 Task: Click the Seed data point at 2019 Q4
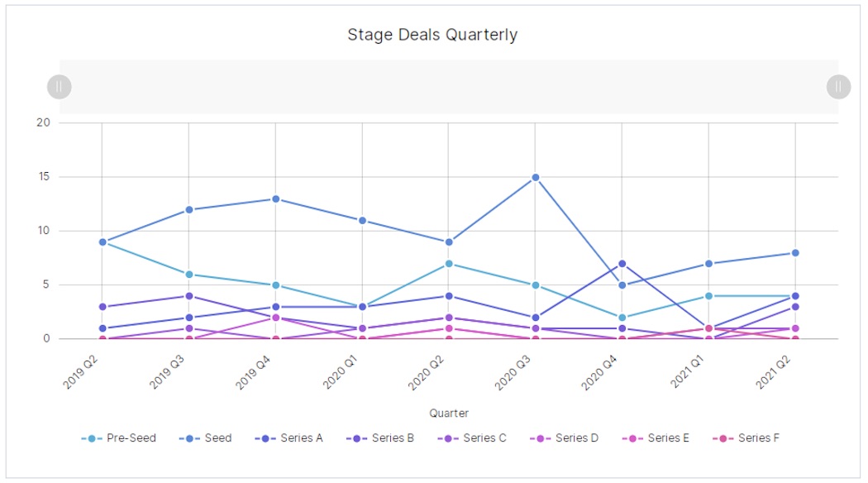[x=274, y=198]
